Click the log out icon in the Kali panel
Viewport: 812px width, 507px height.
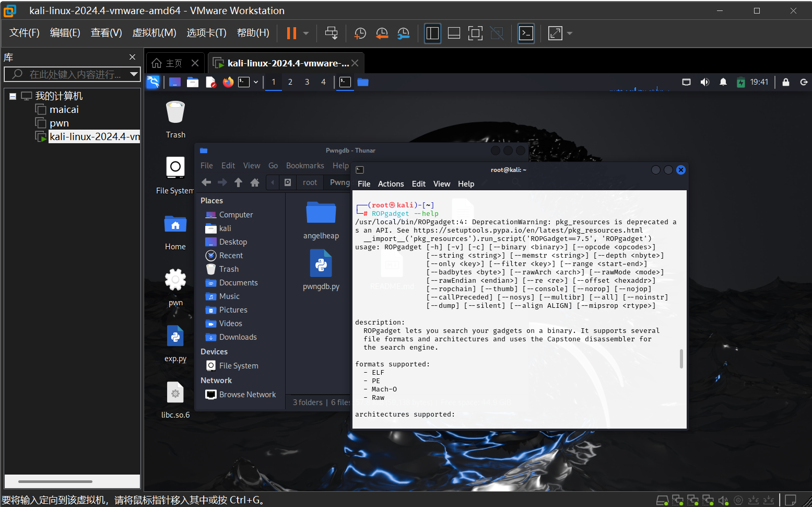[804, 82]
